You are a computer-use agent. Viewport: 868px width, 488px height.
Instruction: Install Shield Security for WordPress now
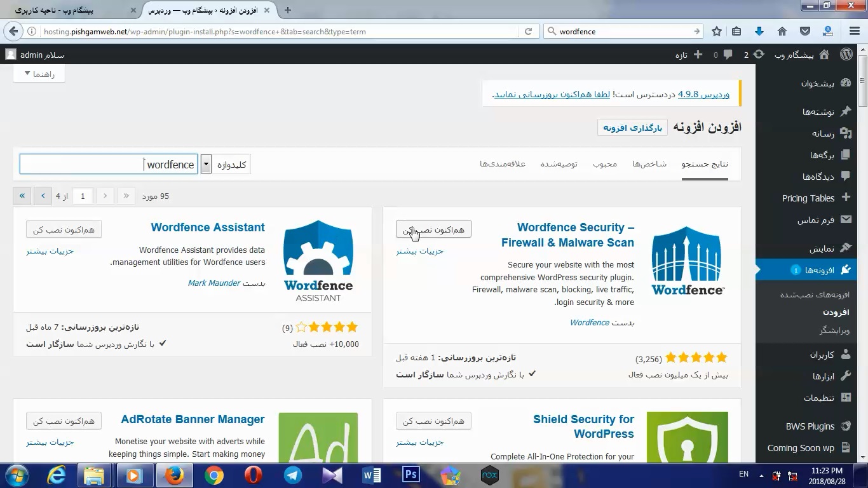pyautogui.click(x=433, y=421)
